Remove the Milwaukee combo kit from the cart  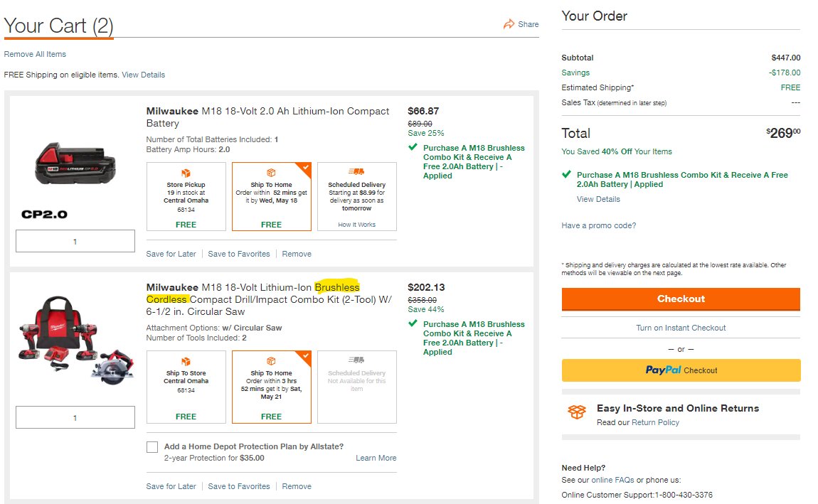tap(297, 486)
